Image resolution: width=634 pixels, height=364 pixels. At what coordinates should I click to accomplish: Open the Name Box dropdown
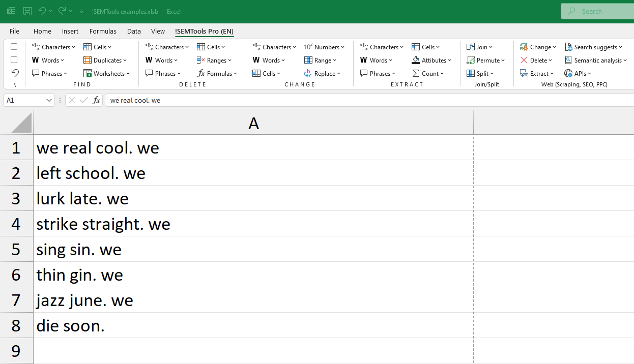pos(49,100)
